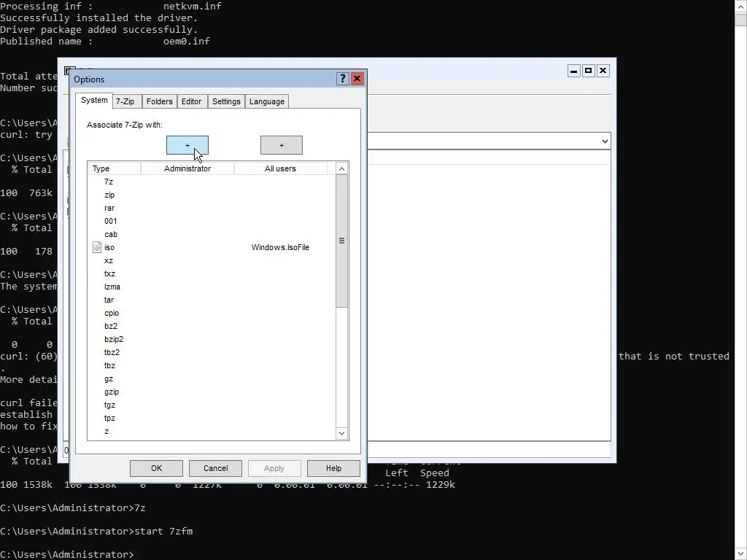Close the 7-Zip File Manager window
This screenshot has width=747, height=560.
603,71
